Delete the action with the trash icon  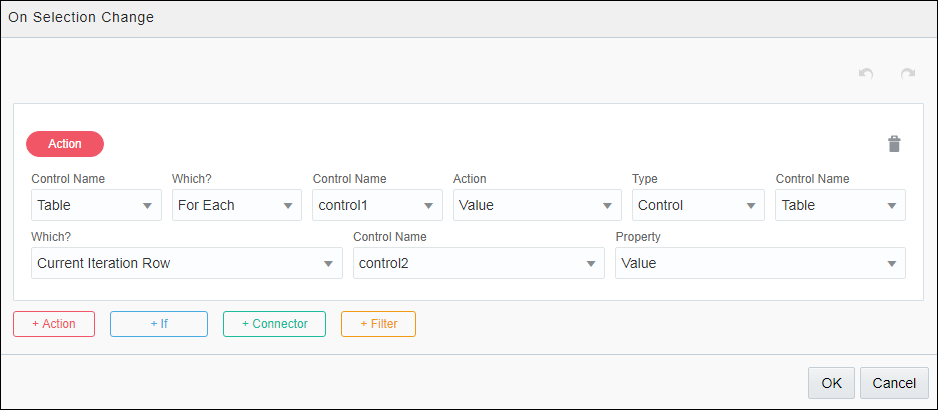pyautogui.click(x=894, y=144)
